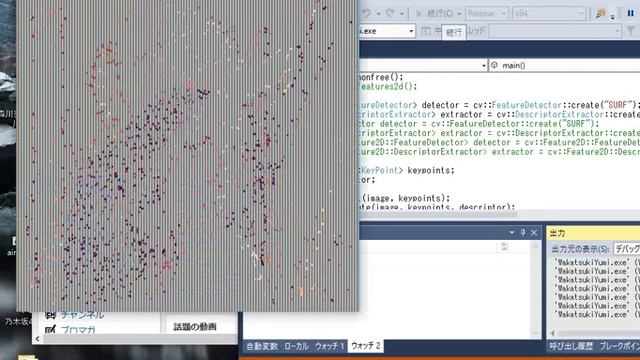Click the 続行(C) continue debugging button
The height and width of the screenshot is (360, 640).
coord(434,13)
